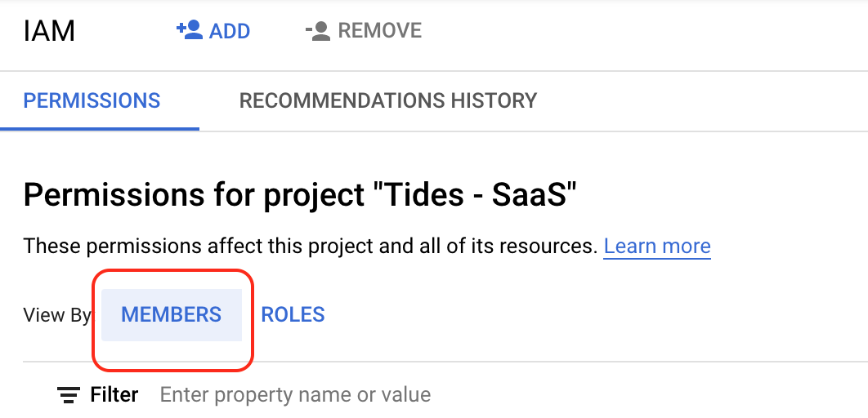Select the MEMBERS view toggle
Image resolution: width=868 pixels, height=418 pixels.
tap(171, 314)
